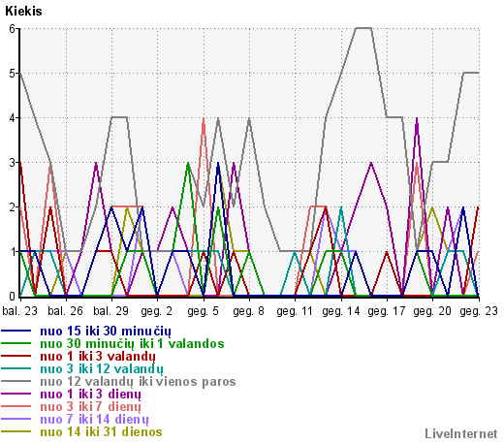Click the LiveInternet watermark text
Viewport: 504px width, 443px height.
pos(461,433)
